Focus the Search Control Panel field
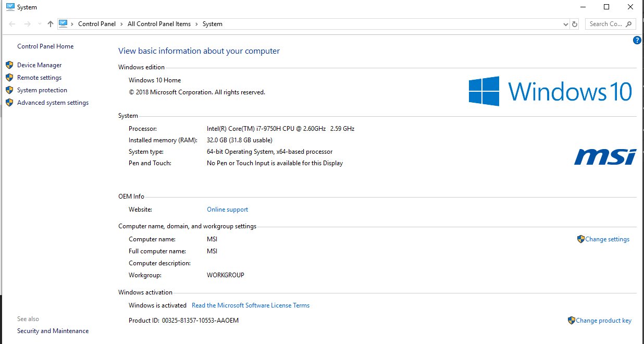The image size is (644, 344). pyautogui.click(x=604, y=24)
